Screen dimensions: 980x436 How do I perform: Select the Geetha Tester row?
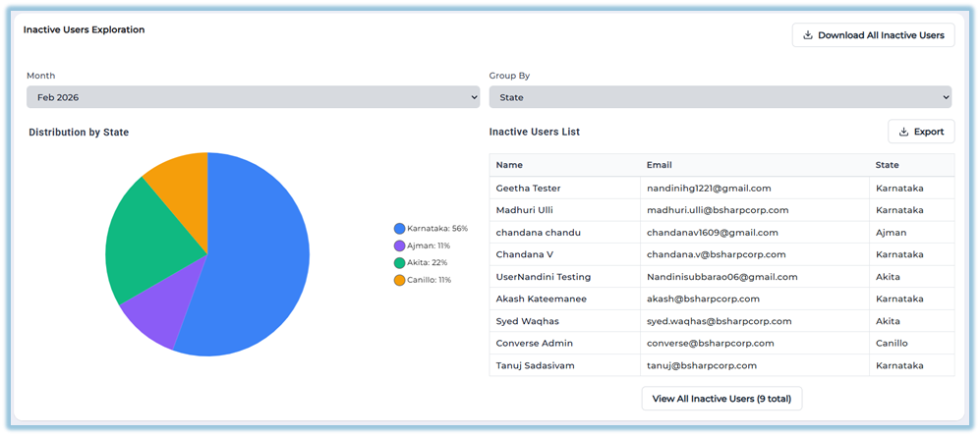point(529,188)
